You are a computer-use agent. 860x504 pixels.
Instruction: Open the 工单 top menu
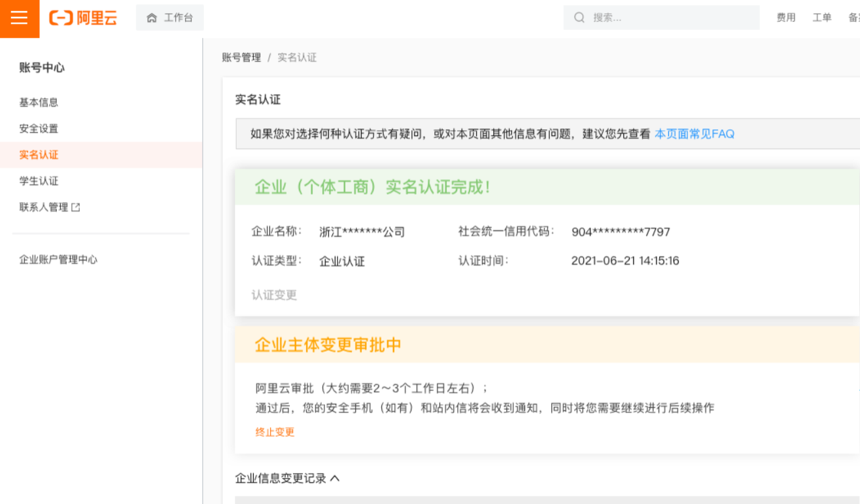tap(822, 18)
